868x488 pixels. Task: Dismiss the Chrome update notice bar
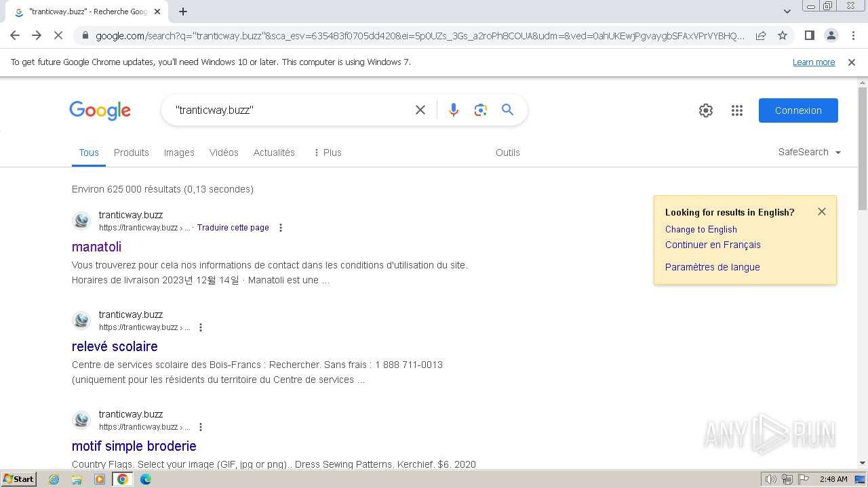(x=852, y=62)
